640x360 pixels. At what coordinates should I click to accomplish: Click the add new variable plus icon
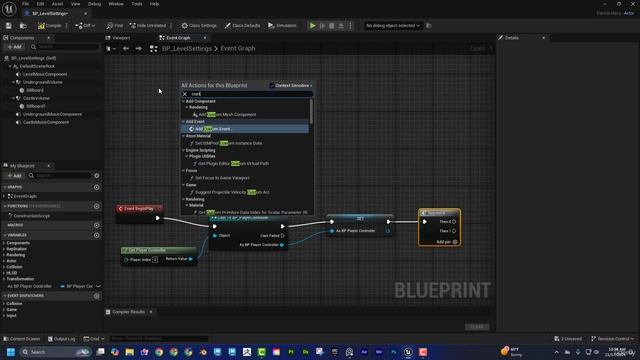tap(97, 235)
